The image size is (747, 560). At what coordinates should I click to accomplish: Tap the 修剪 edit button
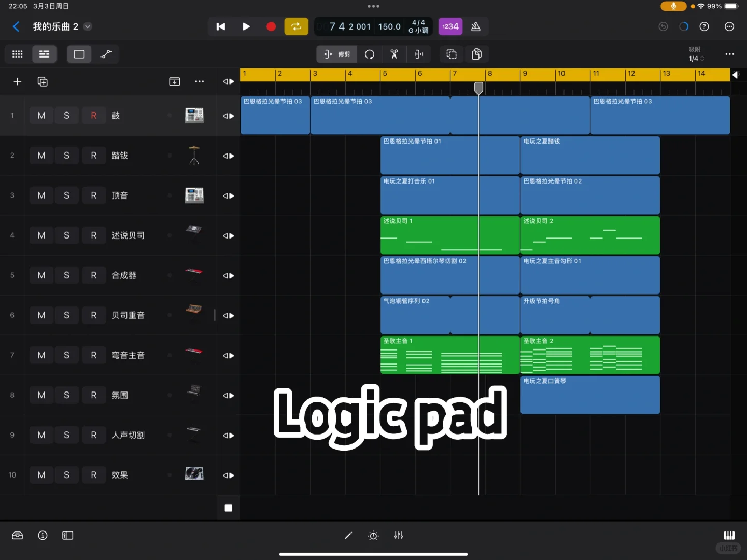(336, 54)
